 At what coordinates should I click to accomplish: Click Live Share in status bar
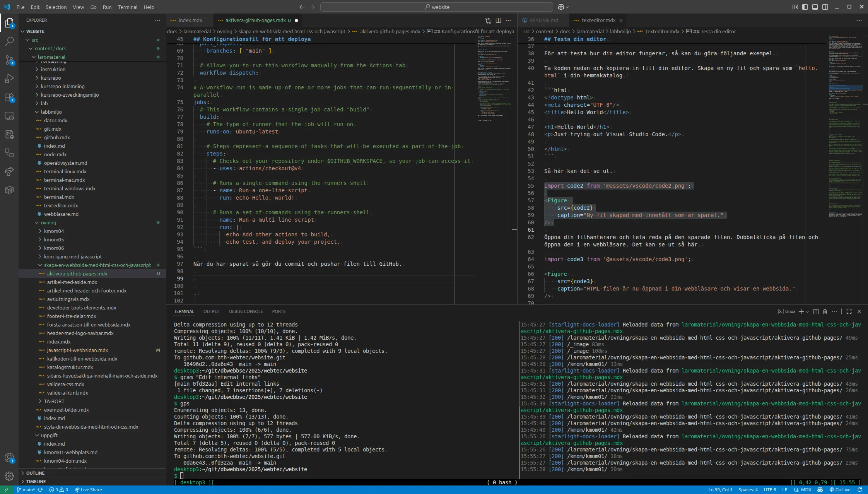[88, 490]
